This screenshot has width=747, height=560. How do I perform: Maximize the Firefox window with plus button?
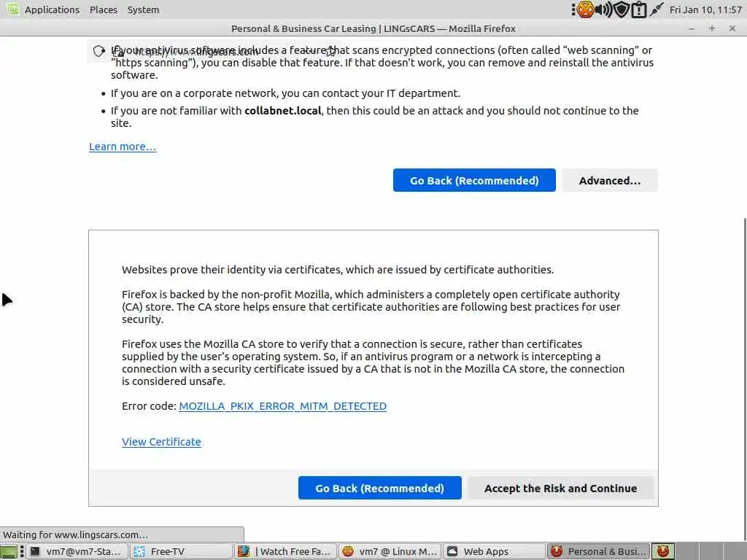click(712, 28)
